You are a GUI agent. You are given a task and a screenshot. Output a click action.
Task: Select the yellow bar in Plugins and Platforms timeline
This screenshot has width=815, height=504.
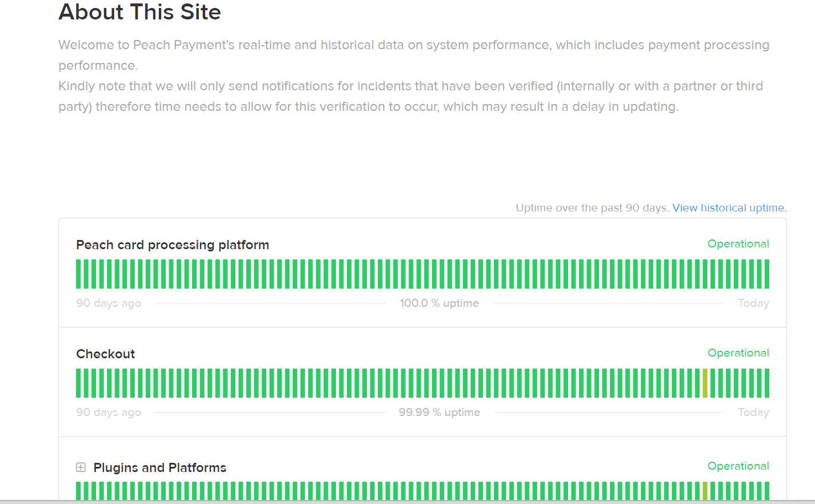click(705, 491)
